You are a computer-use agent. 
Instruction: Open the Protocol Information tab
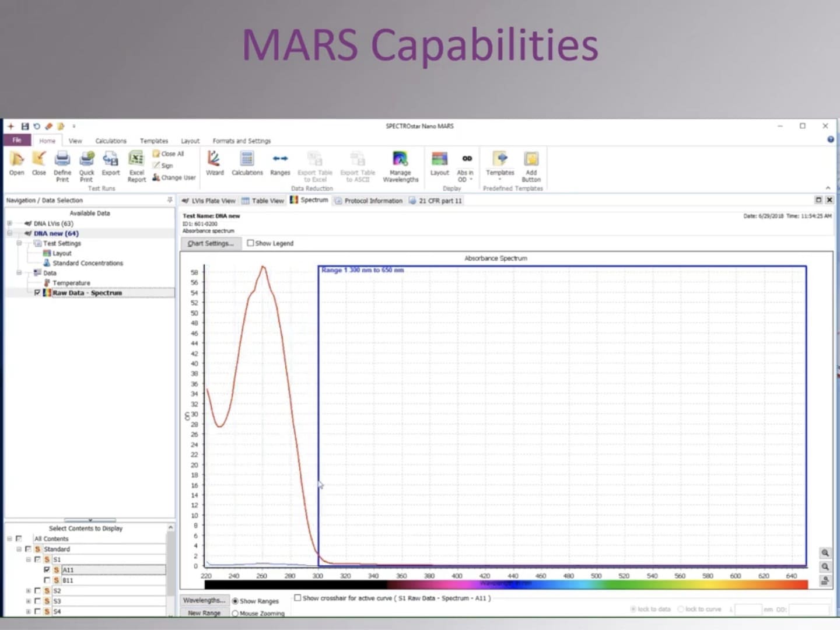pyautogui.click(x=368, y=201)
